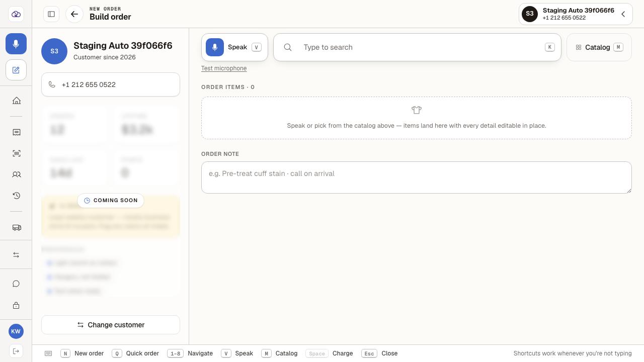Click the lock sidebar icon

coord(16,305)
